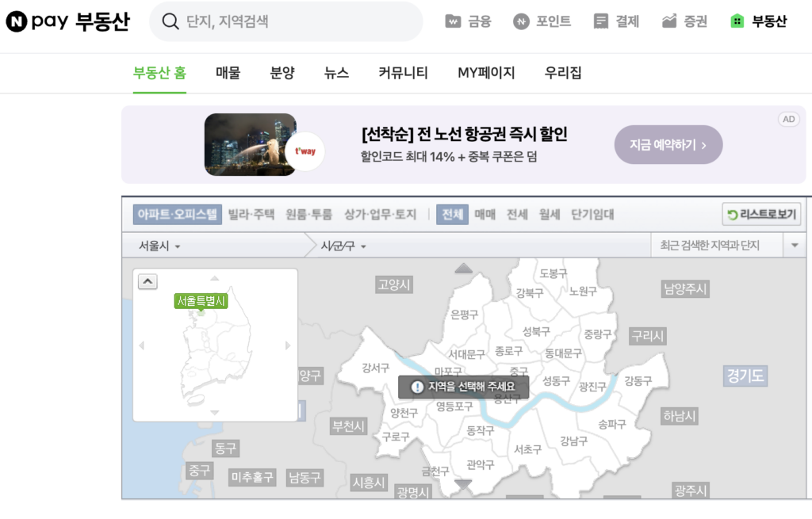Collapse the mini map with up-arrow button
This screenshot has height=519, width=812.
tap(147, 281)
